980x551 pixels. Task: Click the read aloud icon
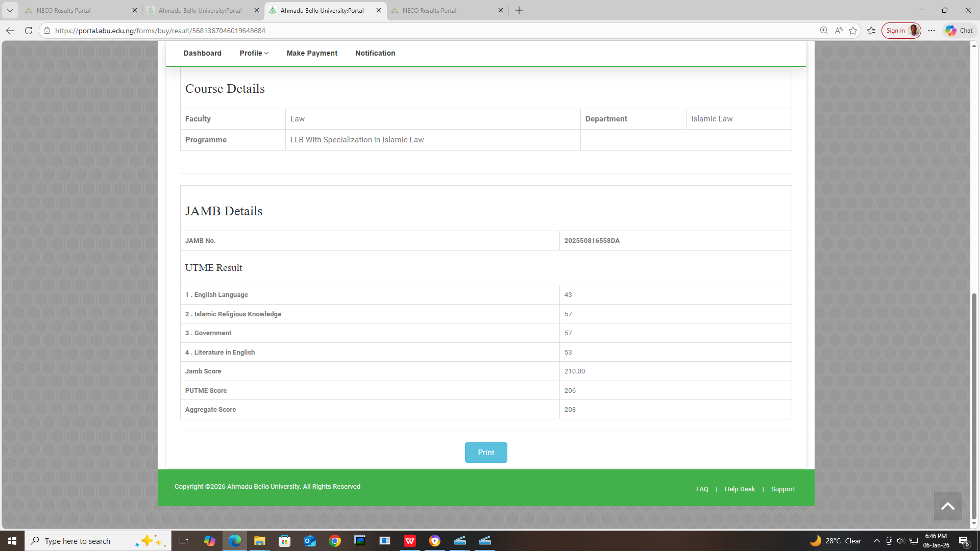pos(838,31)
